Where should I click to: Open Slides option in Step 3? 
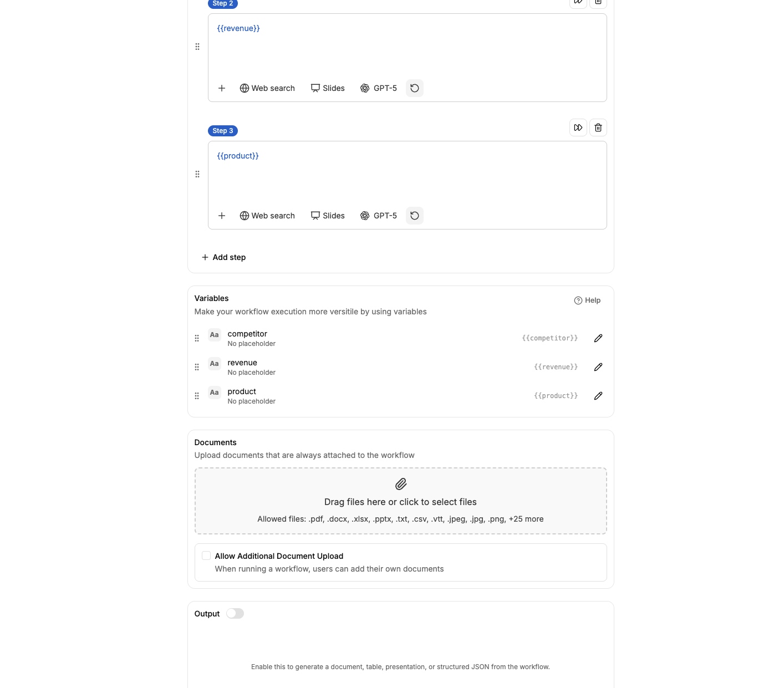click(x=328, y=216)
